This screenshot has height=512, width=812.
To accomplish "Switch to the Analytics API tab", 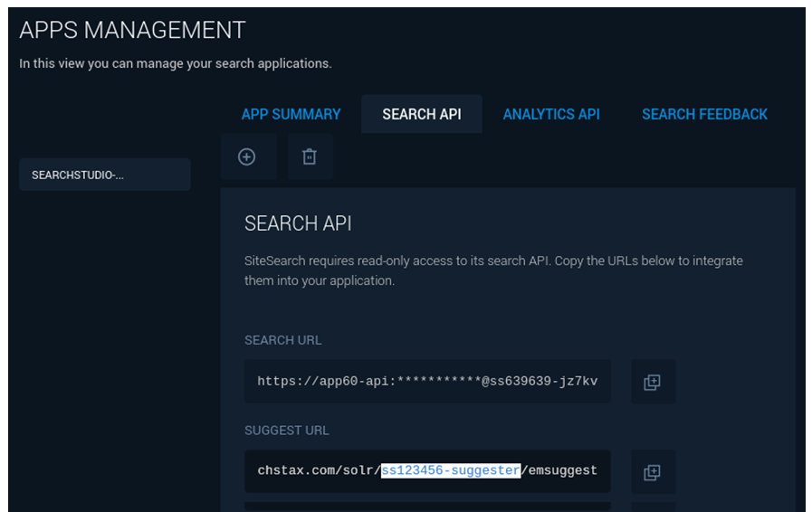I will 551,114.
